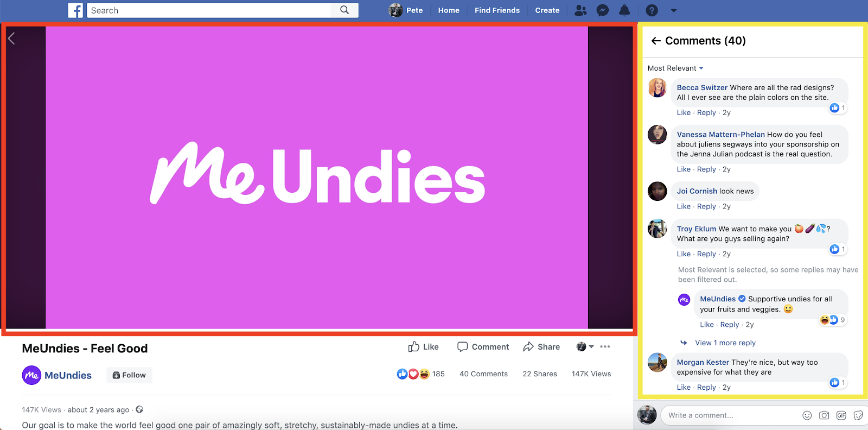Go to Home in the top navigation
The image size is (868, 430).
tap(449, 10)
